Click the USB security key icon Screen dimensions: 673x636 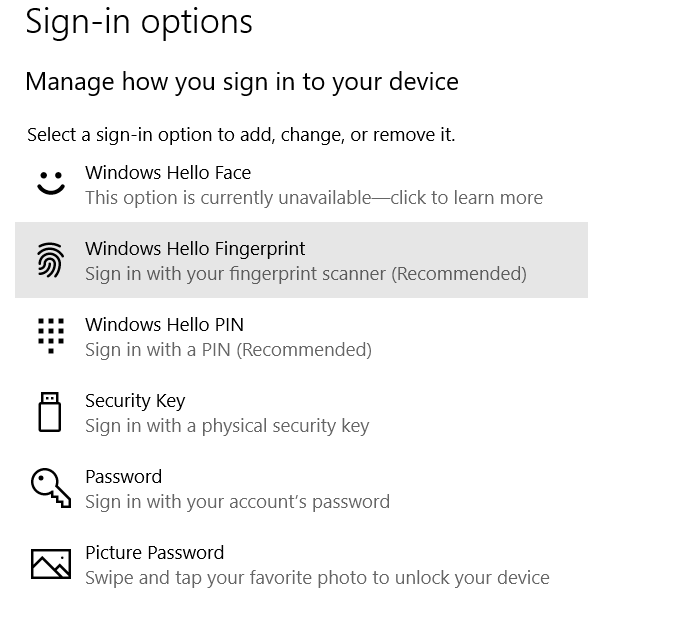50,412
